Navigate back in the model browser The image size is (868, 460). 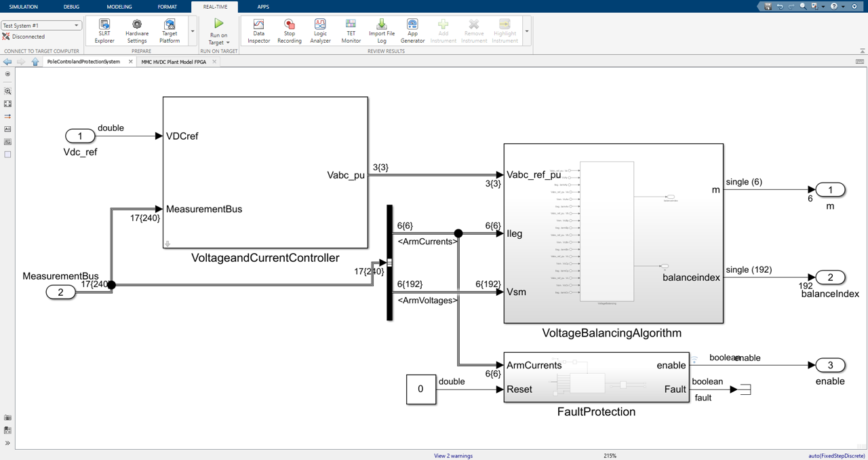7,62
